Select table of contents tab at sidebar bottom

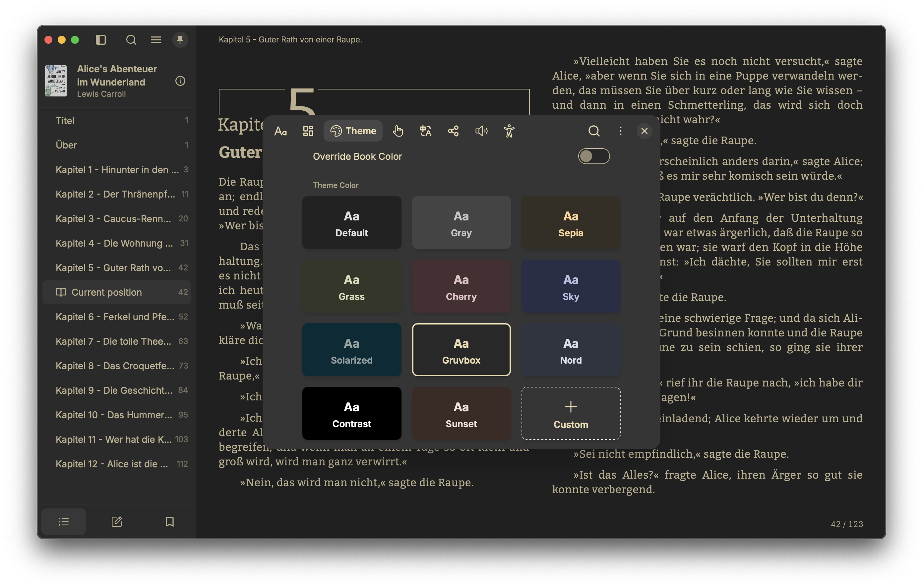click(64, 521)
